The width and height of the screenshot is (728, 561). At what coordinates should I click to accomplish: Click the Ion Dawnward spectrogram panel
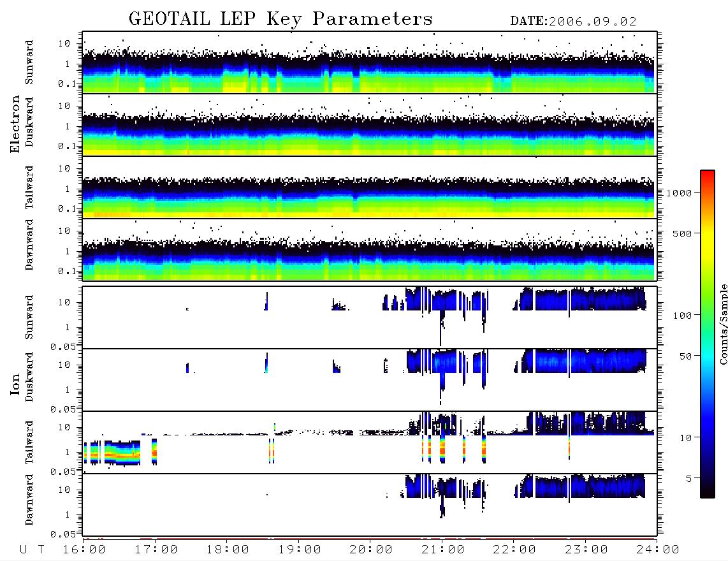[x=370, y=504]
